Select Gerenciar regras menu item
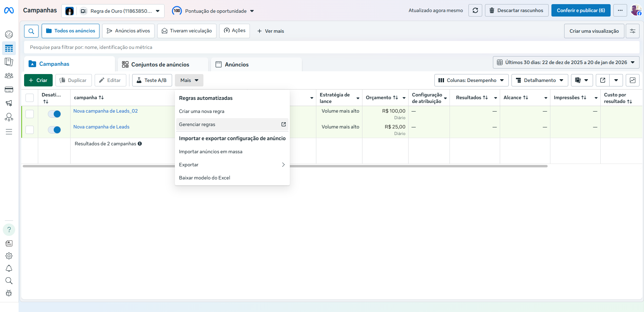This screenshot has width=644, height=312. (x=232, y=124)
